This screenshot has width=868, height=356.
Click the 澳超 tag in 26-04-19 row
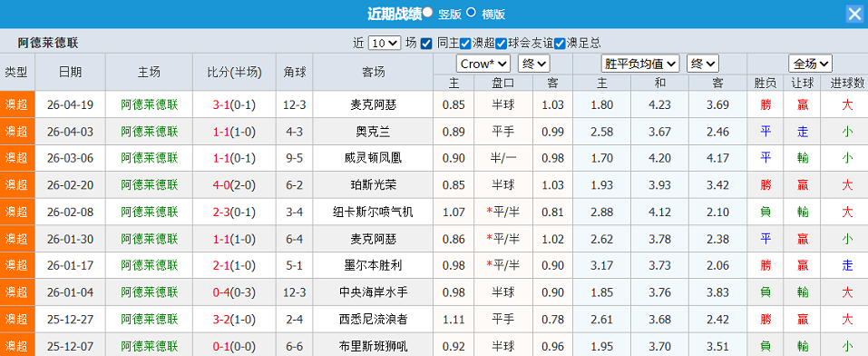[17, 104]
